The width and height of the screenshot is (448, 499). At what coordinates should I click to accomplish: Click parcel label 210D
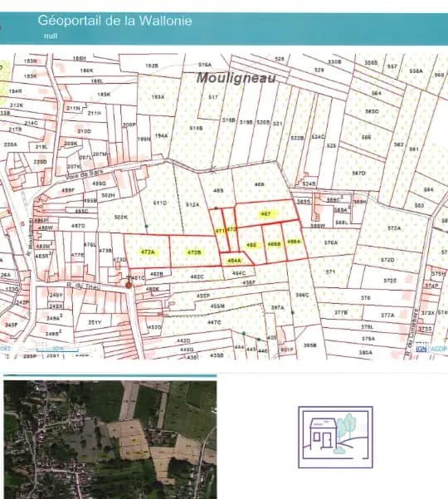point(84,131)
